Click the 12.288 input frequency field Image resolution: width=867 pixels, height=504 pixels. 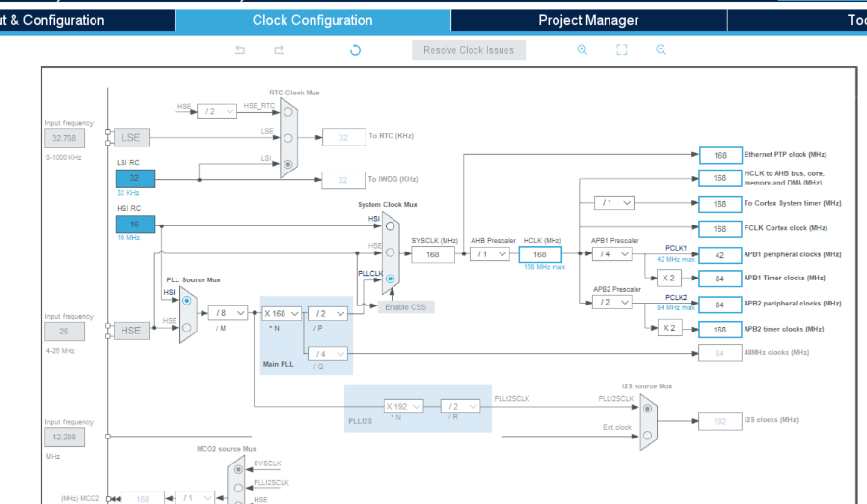[x=65, y=438]
